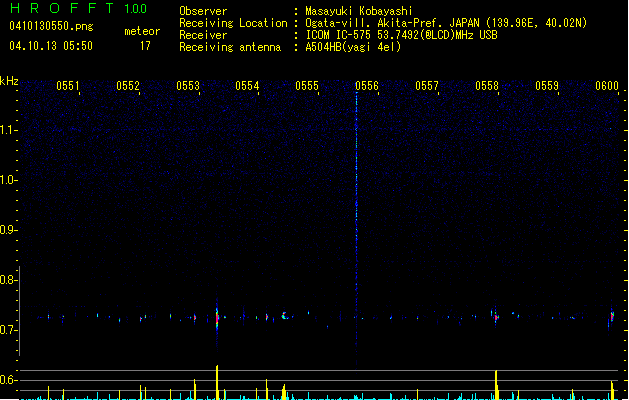Click the 1.0 frequency axis label

pos(8,180)
